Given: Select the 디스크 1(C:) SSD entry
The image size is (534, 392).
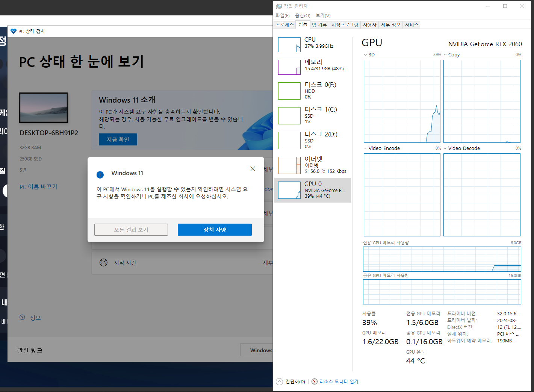Looking at the screenshot, I should click(x=313, y=115).
